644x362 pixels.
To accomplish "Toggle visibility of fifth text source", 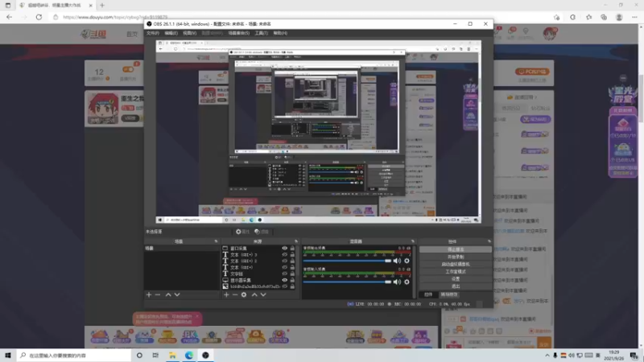I will click(284, 274).
